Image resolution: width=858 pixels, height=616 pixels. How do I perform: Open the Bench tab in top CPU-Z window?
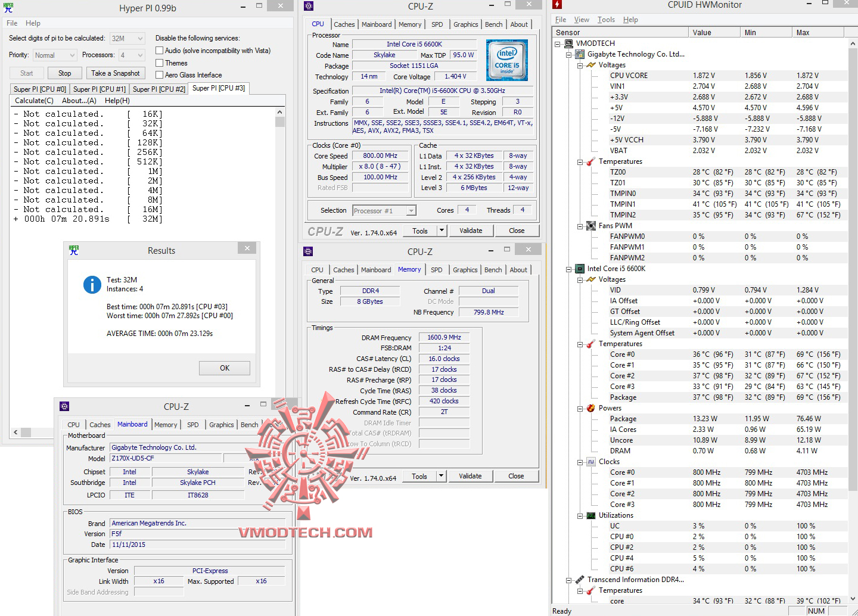click(493, 24)
